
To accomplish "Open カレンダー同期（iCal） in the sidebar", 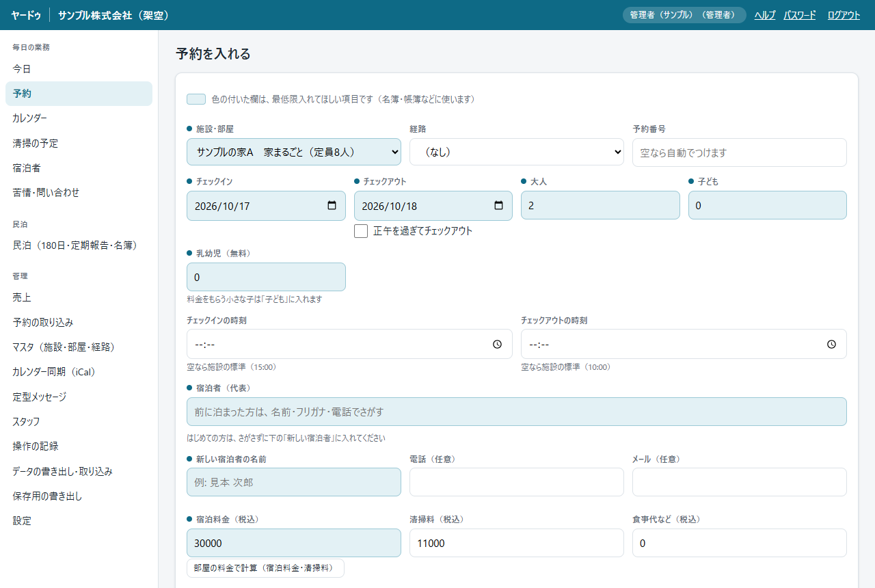I will coord(79,372).
